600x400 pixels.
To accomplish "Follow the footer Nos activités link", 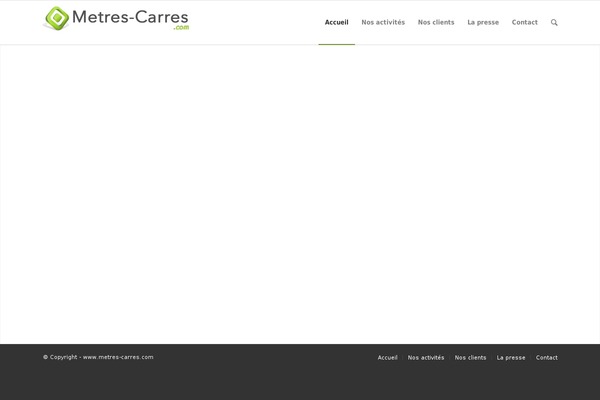I will pos(426,358).
